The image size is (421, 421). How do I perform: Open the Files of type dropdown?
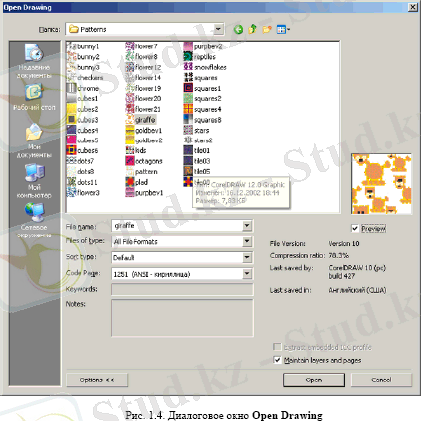[247, 241]
